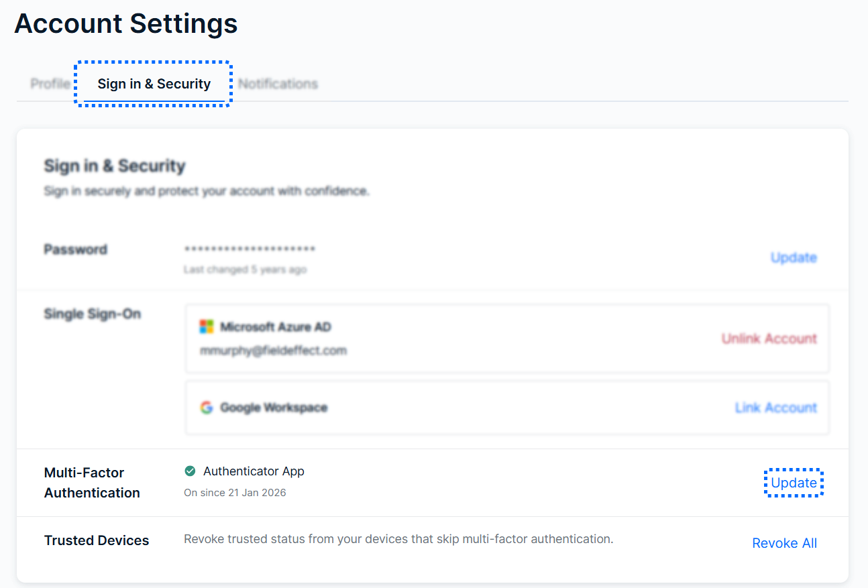Unlink the Microsoft Azure AD account
This screenshot has width=868, height=588.
pyautogui.click(x=769, y=339)
